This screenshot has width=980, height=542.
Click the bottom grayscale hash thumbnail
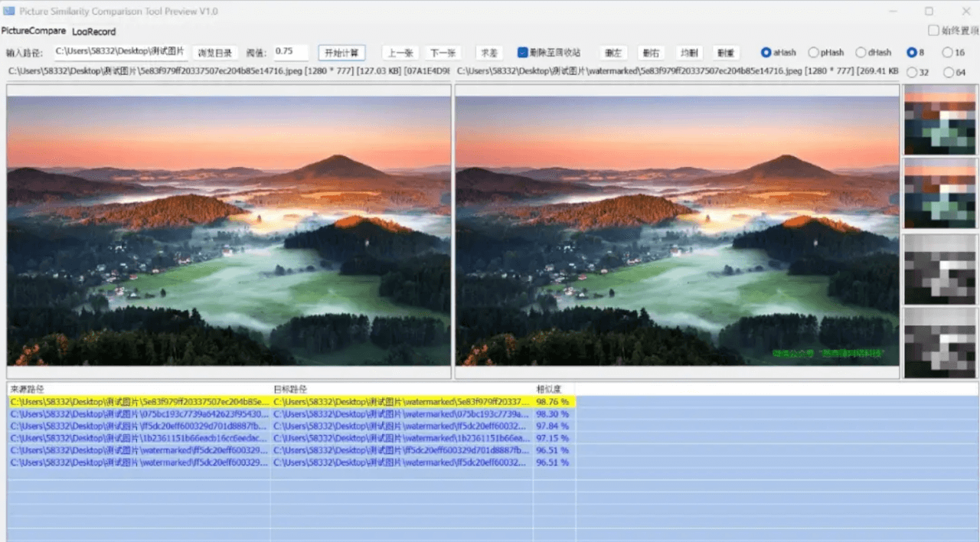pos(940,343)
